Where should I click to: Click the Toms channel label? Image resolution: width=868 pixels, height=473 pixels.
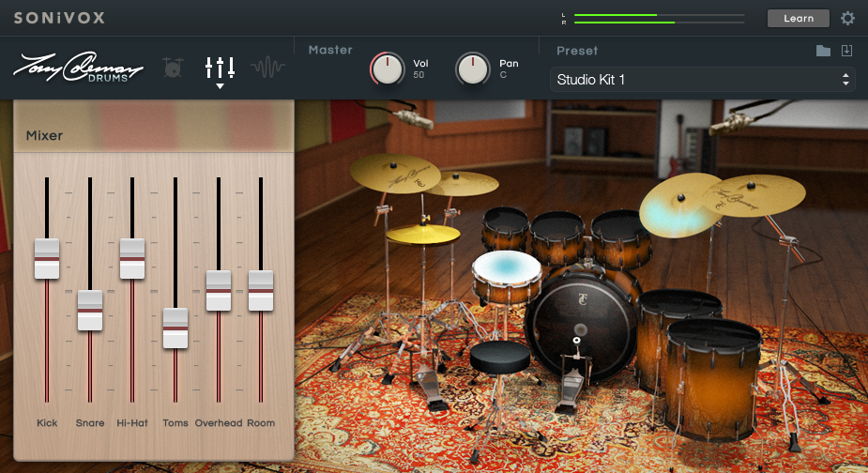[175, 422]
